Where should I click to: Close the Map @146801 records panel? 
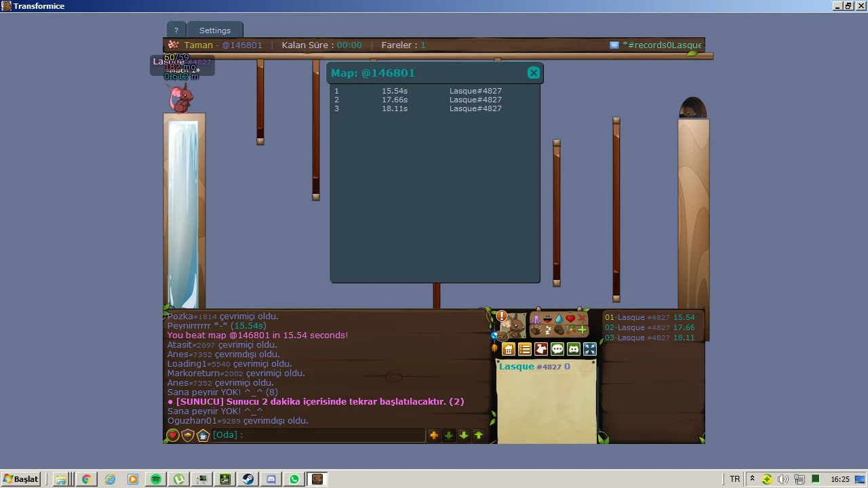(x=534, y=73)
